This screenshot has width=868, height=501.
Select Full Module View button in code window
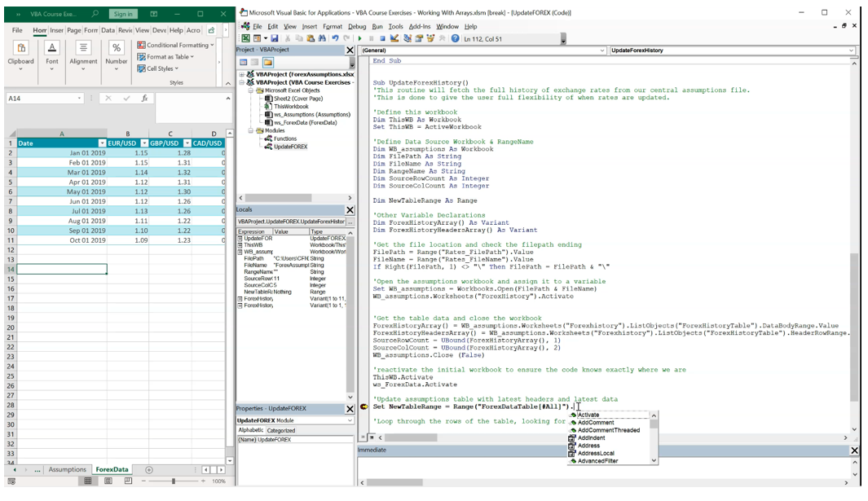[372, 437]
